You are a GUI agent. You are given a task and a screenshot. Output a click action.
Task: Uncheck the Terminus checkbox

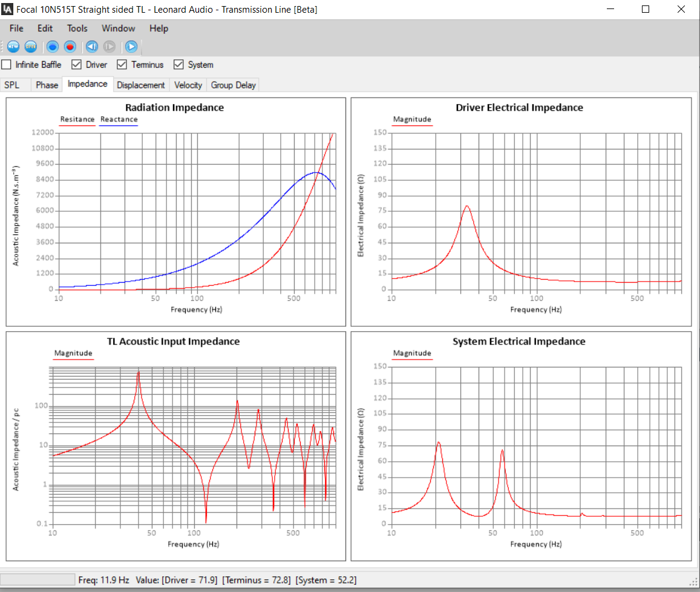pyautogui.click(x=122, y=65)
